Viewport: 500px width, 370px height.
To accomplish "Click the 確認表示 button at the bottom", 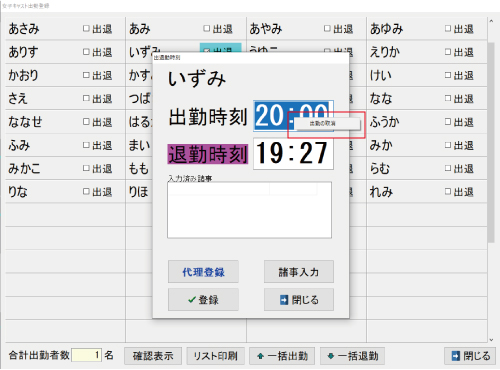I will point(153,356).
